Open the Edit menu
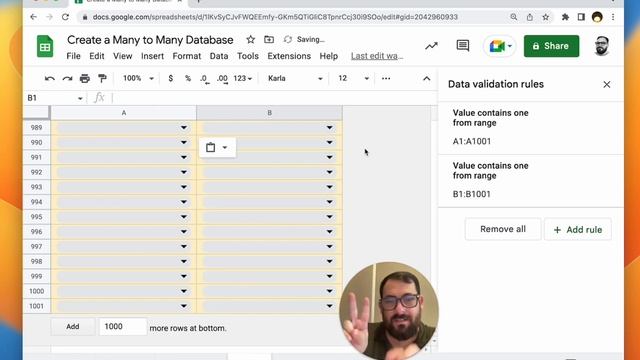 [97, 56]
